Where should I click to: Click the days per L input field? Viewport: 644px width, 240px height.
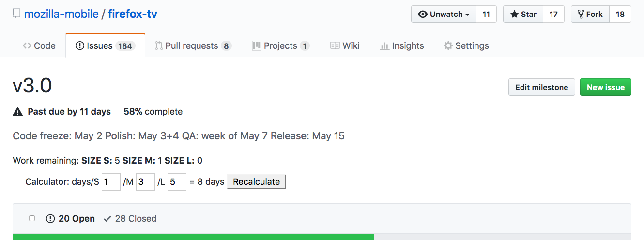pos(177,182)
